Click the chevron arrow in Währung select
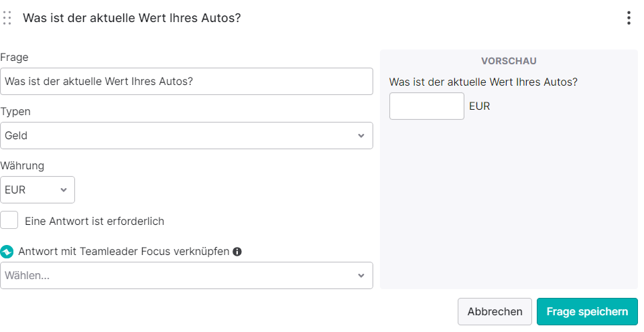This screenshot has height=332, width=644. tap(64, 189)
